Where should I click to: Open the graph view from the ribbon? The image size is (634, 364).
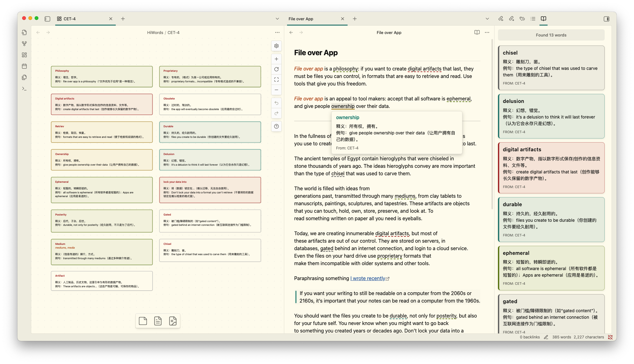pyautogui.click(x=24, y=44)
